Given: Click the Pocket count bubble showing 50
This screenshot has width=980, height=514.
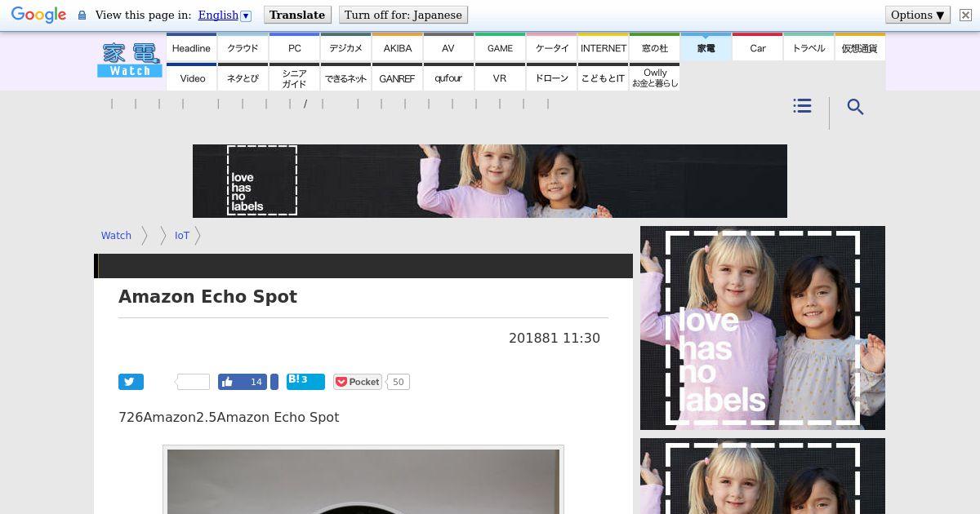Looking at the screenshot, I should tap(398, 382).
